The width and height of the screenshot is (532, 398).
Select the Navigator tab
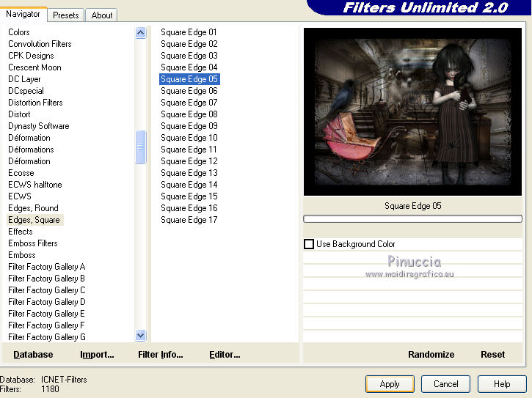[23, 14]
